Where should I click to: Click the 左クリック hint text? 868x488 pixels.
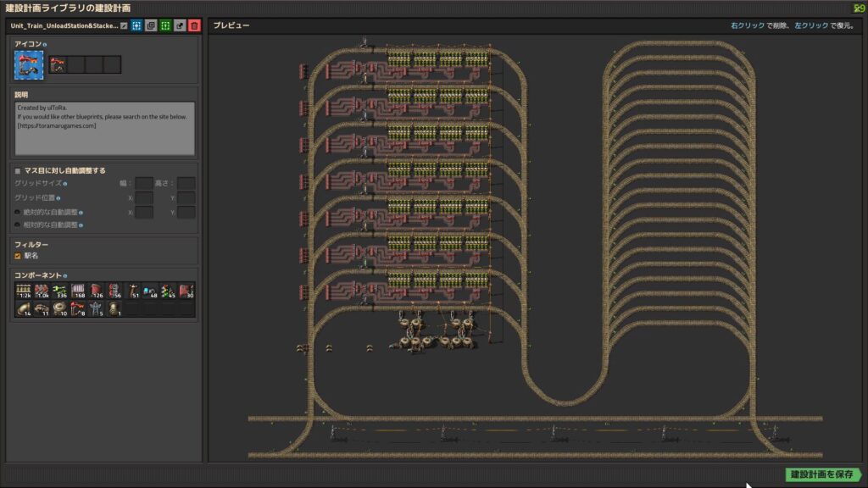[x=811, y=25]
